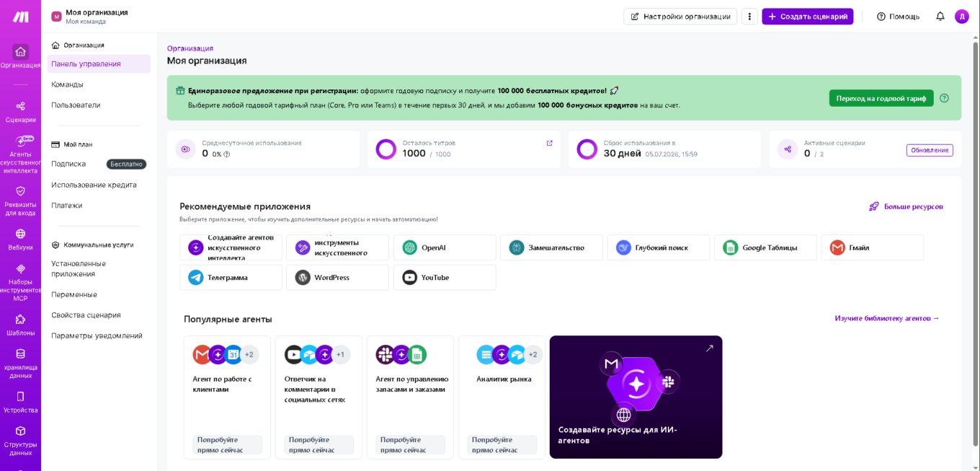Screen dimensions: 980x471
Task: Open Агенты искусственного интеллекта rail icon
Action: tap(20, 141)
